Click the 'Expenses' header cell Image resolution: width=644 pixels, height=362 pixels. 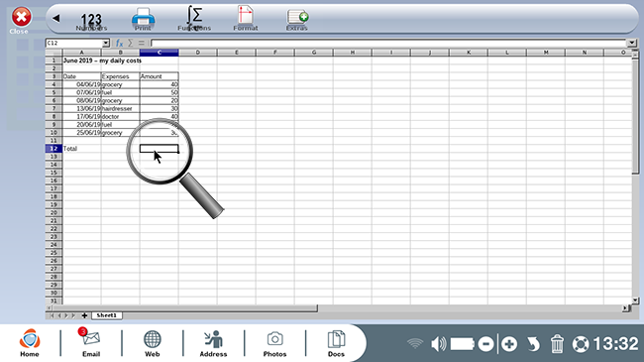[x=120, y=76]
